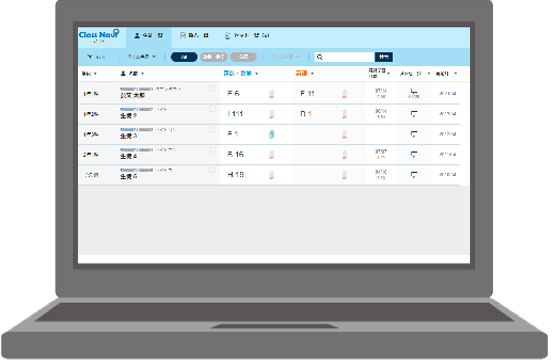Open the message icon in the second student row

[x=414, y=114]
